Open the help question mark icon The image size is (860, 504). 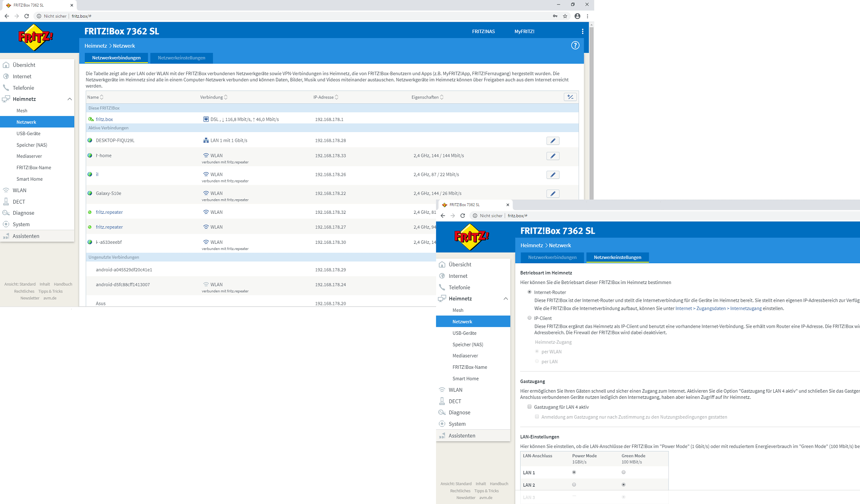click(x=575, y=45)
